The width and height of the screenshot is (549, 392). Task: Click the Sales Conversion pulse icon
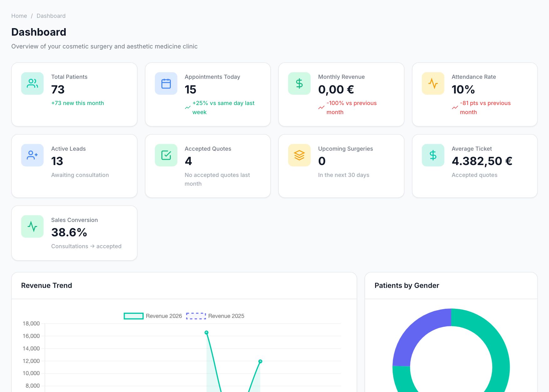click(x=32, y=226)
